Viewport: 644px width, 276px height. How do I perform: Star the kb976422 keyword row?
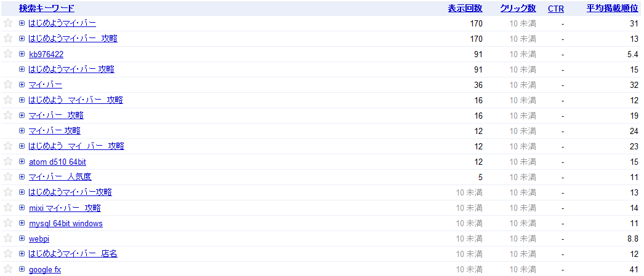point(8,54)
